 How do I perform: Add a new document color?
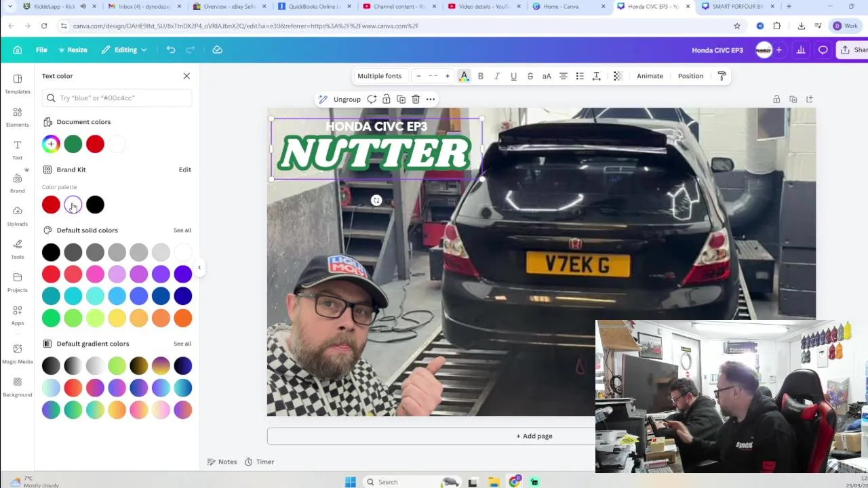click(x=51, y=144)
